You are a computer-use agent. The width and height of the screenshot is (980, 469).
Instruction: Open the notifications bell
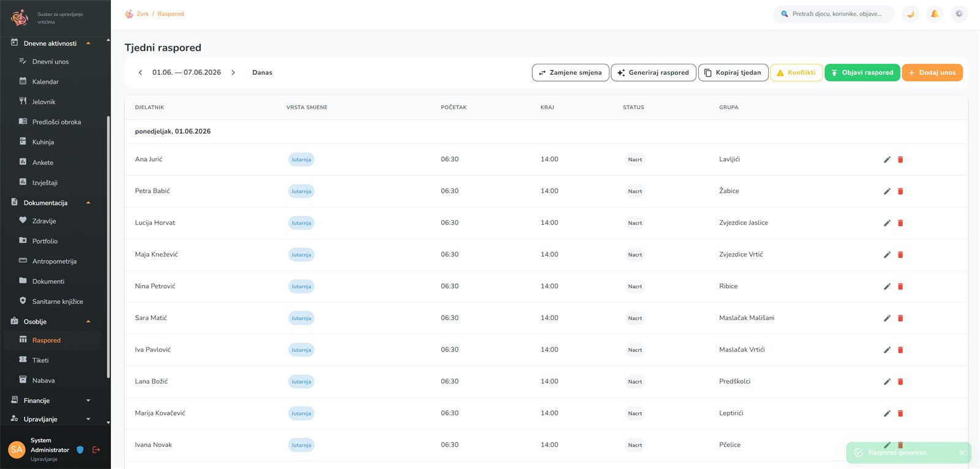click(935, 13)
